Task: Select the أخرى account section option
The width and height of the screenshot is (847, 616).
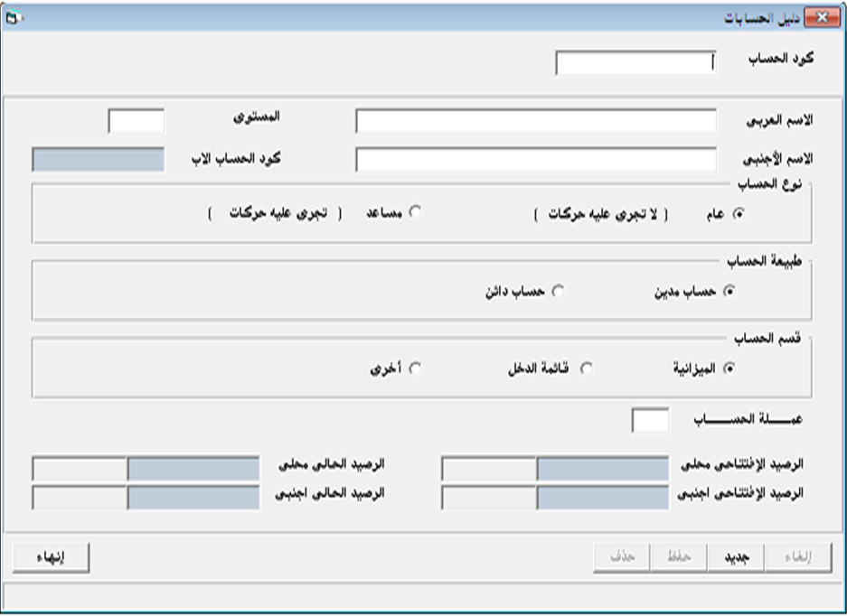Action: [415, 369]
